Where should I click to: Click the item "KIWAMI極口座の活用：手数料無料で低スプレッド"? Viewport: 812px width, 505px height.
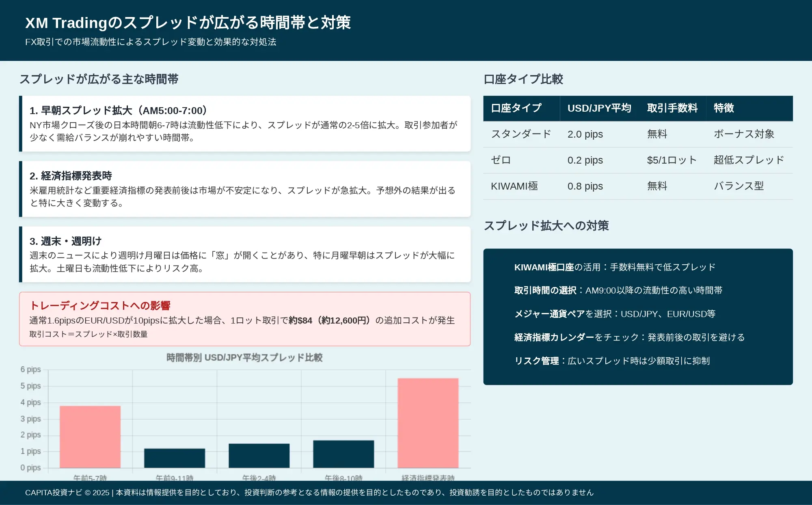615,267
